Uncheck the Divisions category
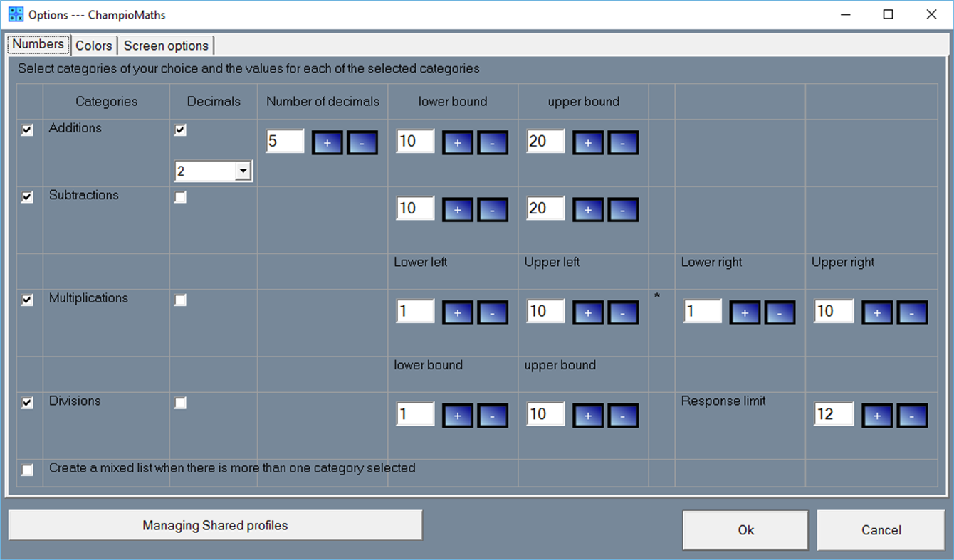954x560 pixels. [x=27, y=403]
